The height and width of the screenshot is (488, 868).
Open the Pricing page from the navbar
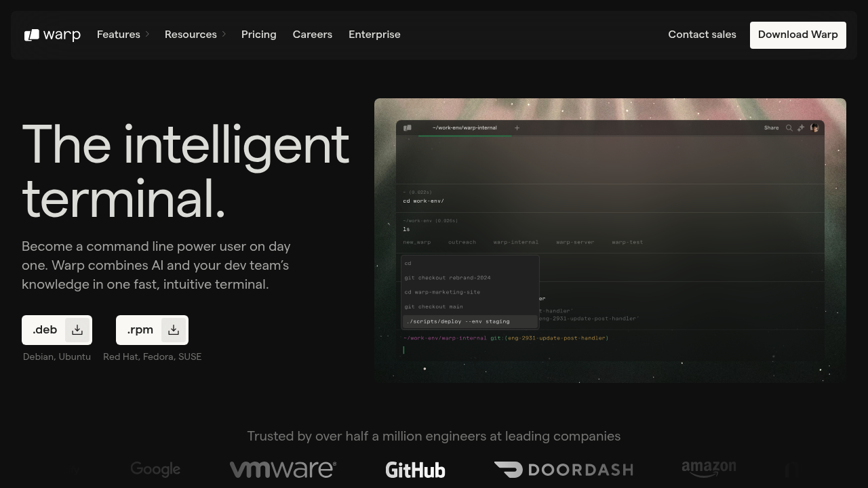(258, 35)
